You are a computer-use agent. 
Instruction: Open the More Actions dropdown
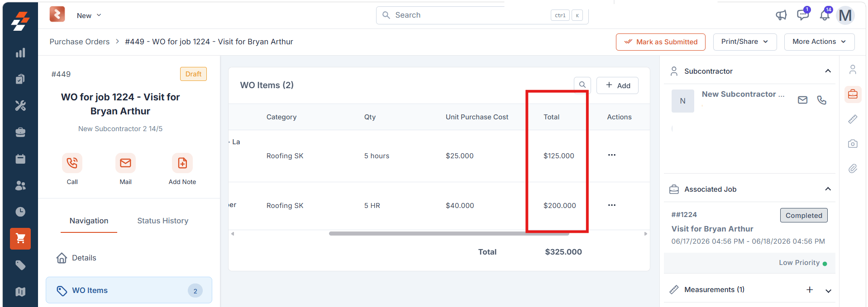pyautogui.click(x=819, y=42)
